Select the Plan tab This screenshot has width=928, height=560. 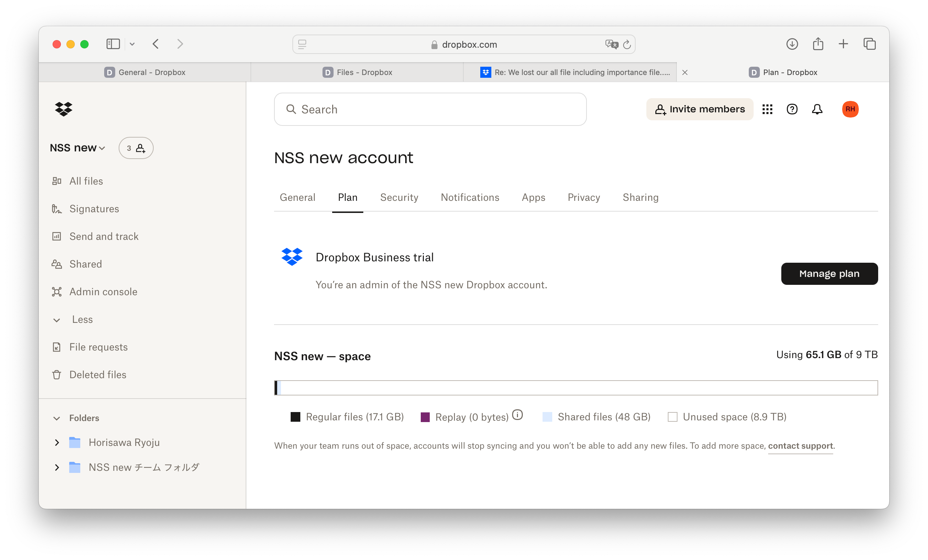pos(348,197)
